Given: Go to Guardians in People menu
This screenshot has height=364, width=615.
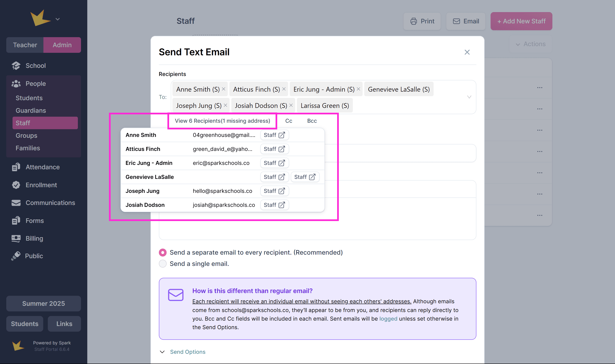Looking at the screenshot, I should [x=31, y=110].
